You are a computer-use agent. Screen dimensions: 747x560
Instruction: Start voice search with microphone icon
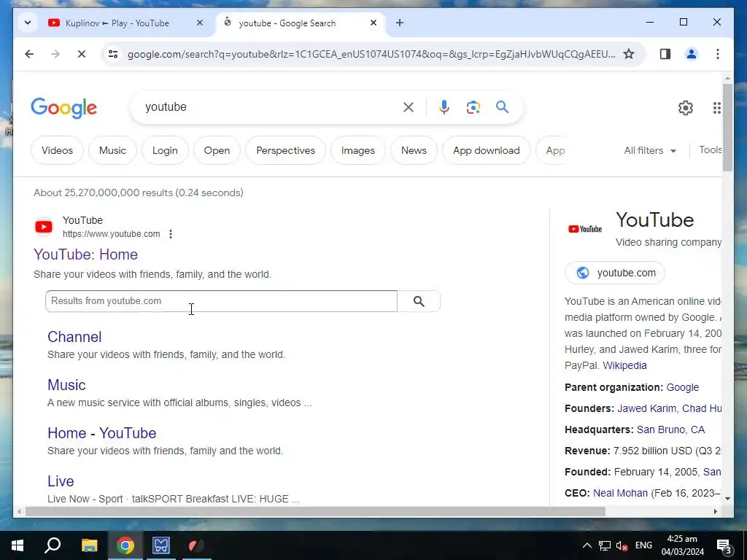pos(444,107)
